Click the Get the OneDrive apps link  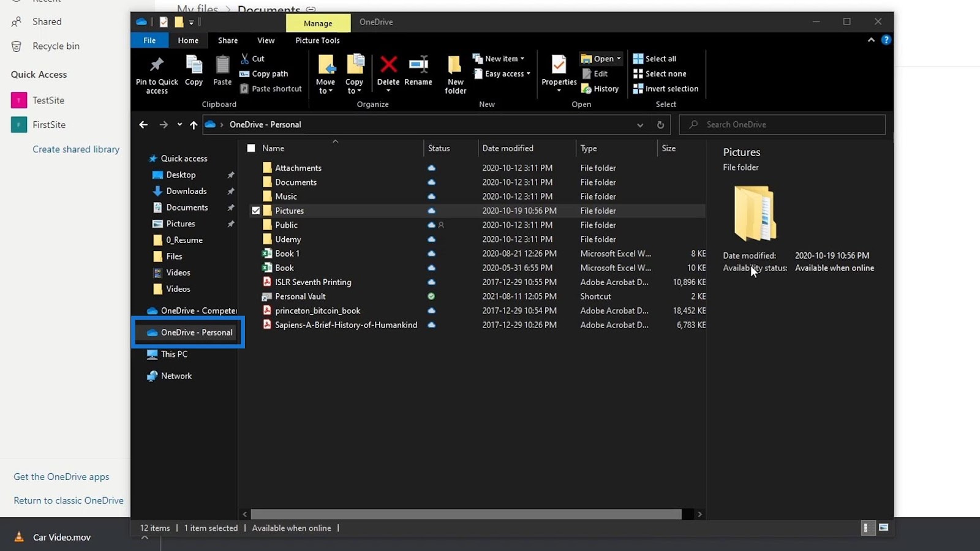coord(61,477)
